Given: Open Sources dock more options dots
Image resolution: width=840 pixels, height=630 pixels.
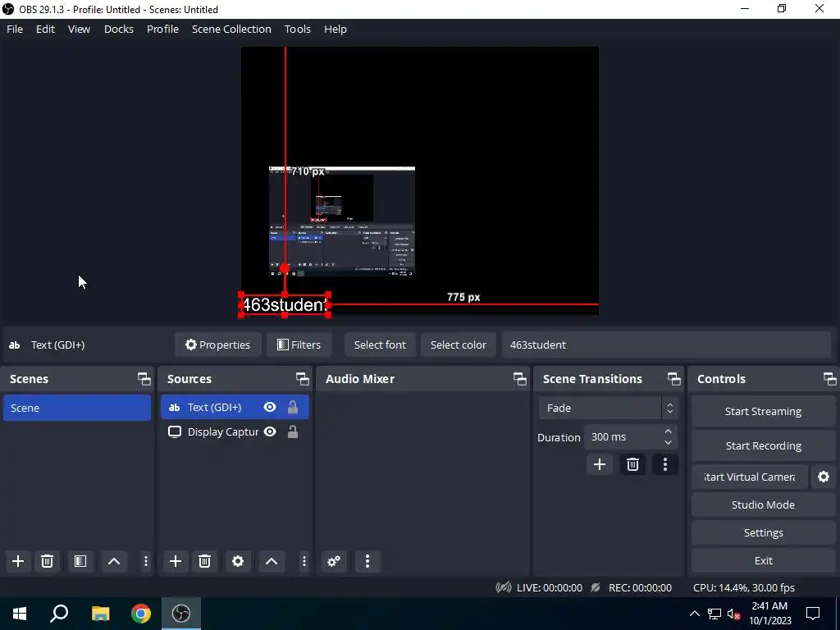Looking at the screenshot, I should coord(304,561).
